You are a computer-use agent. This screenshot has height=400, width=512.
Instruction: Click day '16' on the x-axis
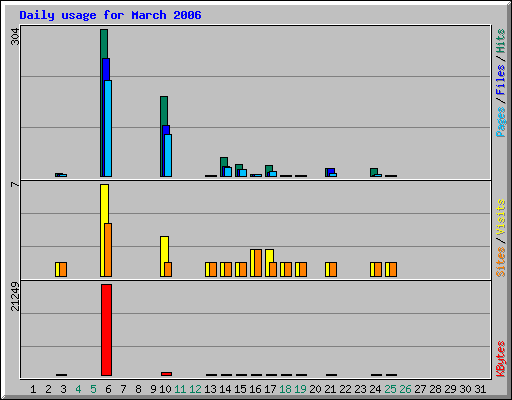point(255,389)
